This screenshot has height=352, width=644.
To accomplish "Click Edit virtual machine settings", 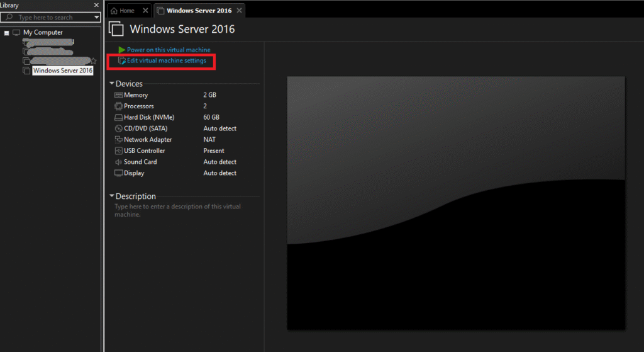I will 166,60.
